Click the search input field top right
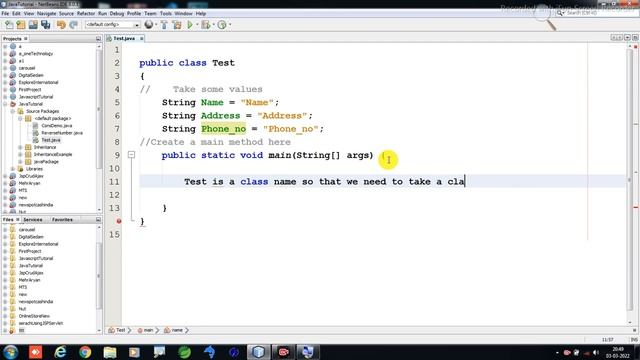The width and height of the screenshot is (640, 360). [x=600, y=13]
